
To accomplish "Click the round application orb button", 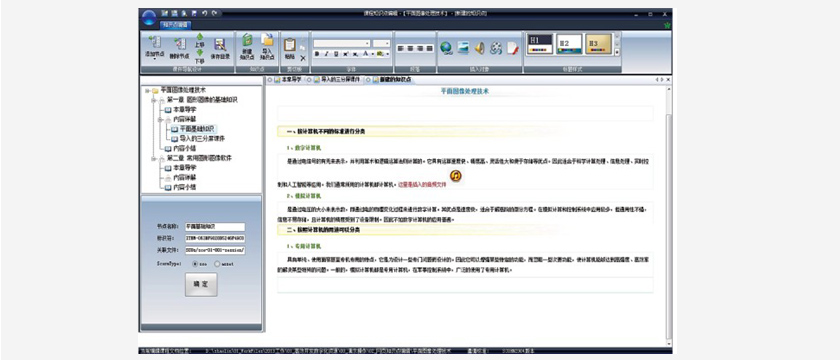I will (x=149, y=19).
